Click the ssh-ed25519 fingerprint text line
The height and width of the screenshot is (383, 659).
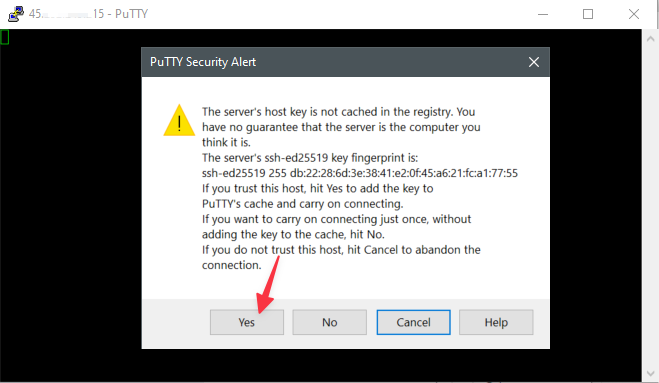click(360, 173)
